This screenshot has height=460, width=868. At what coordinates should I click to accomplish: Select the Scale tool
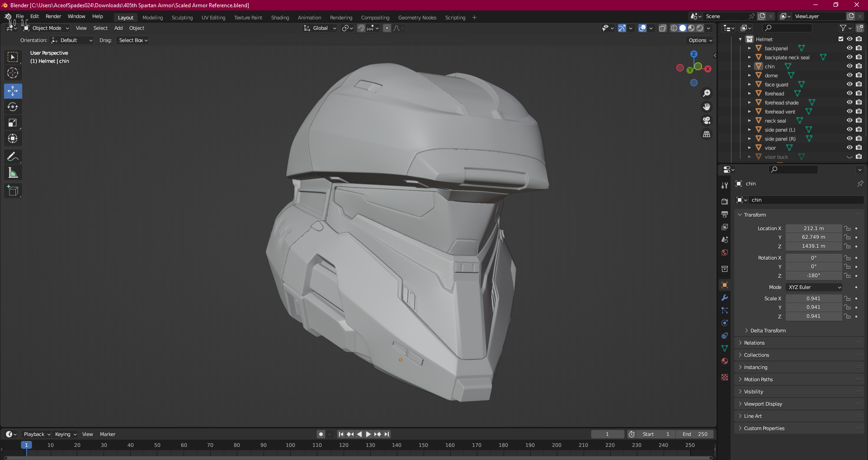click(13, 123)
